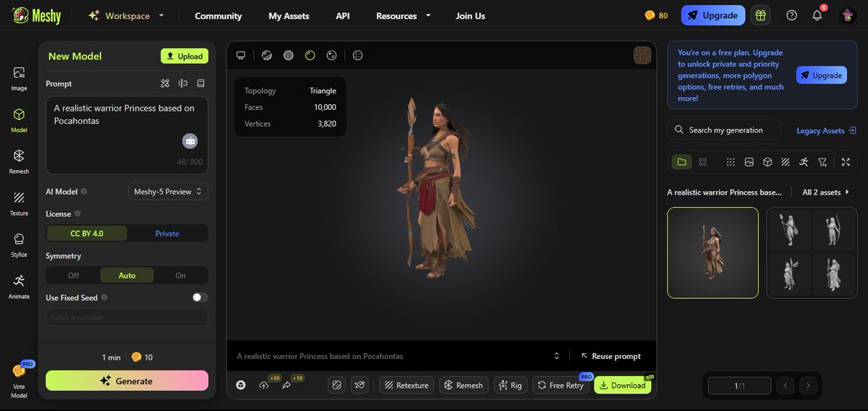Open the Stylize tool in the sidebar
This screenshot has height=411, width=868.
click(19, 245)
